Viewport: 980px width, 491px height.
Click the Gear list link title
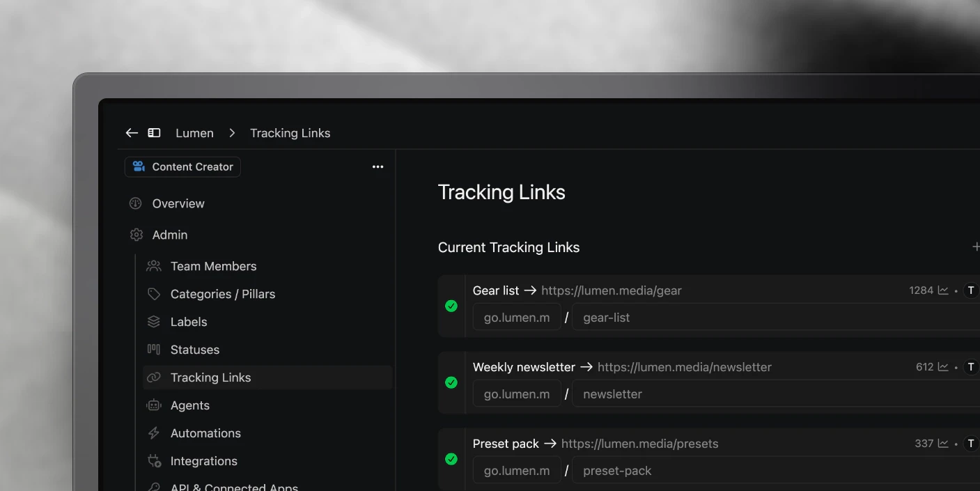coord(496,290)
